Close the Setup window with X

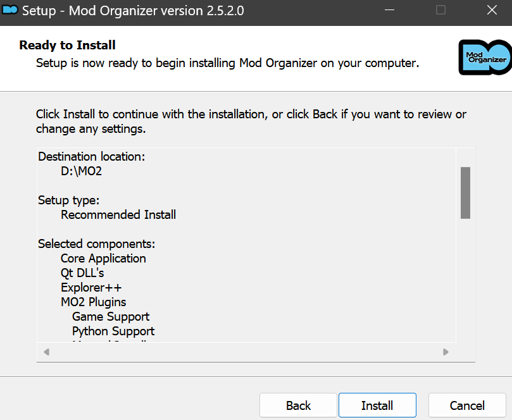(492, 10)
